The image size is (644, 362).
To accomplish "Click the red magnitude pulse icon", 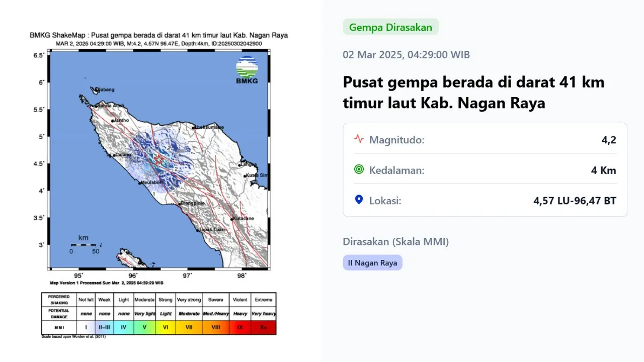I will pyautogui.click(x=359, y=139).
